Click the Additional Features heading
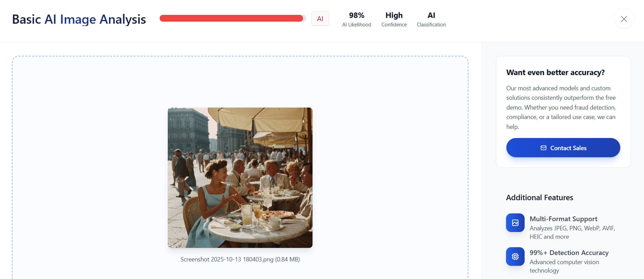 (x=539, y=197)
